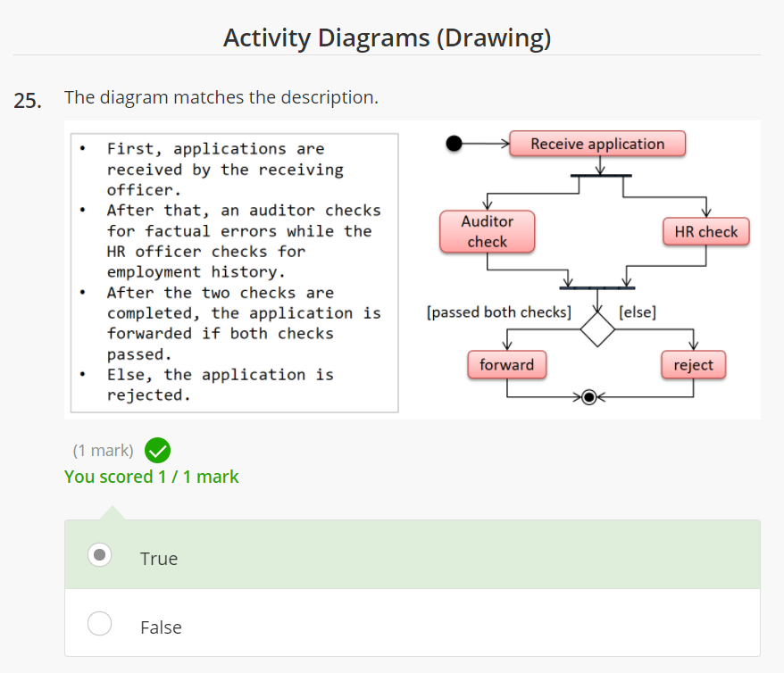784x673 pixels.
Task: Click the Activity Diagrams (Drawing) heading
Action: [387, 38]
